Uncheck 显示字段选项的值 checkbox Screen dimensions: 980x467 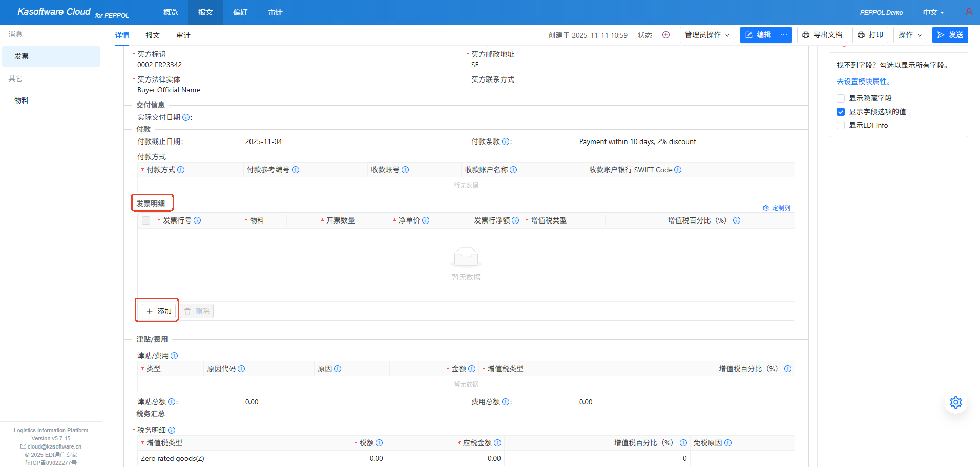click(x=841, y=112)
